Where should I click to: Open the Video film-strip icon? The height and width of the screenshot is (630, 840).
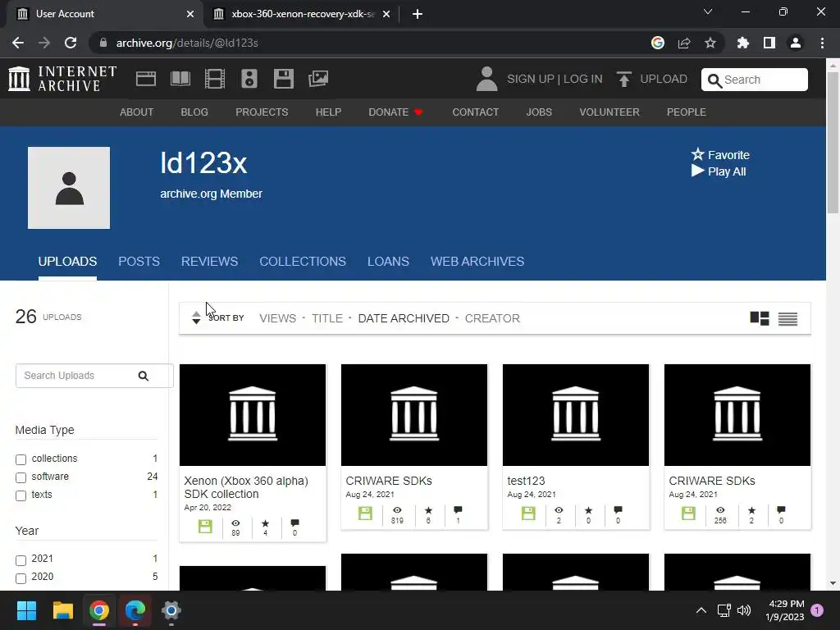pos(214,79)
